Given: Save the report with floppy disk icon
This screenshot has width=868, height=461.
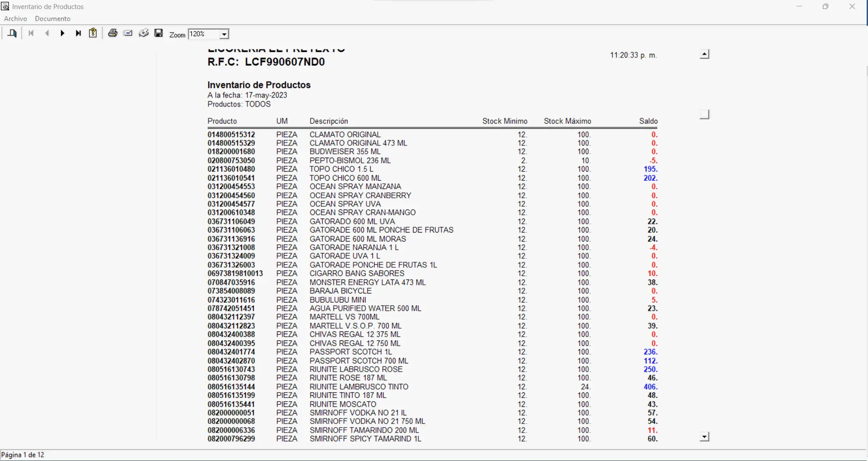Looking at the screenshot, I should point(159,33).
